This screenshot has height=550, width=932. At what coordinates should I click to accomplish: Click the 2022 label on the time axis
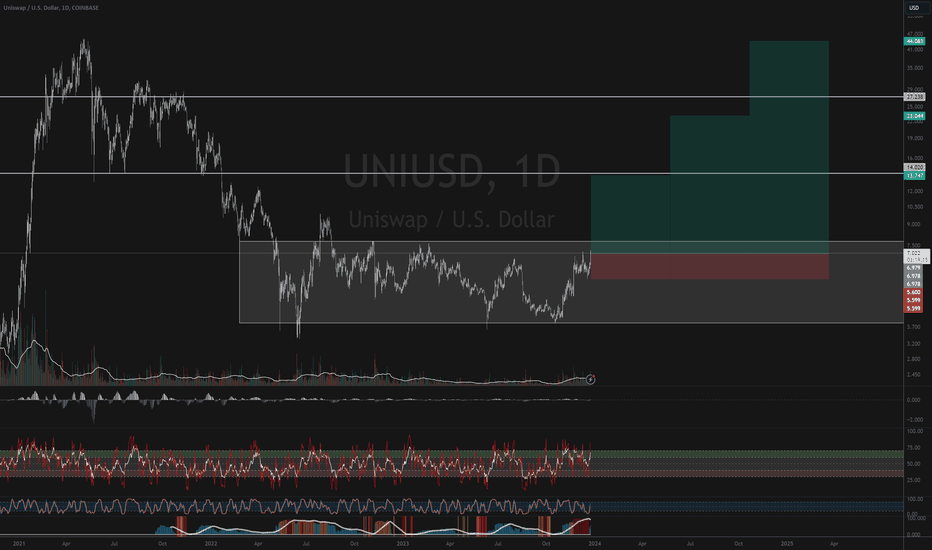[x=210, y=543]
